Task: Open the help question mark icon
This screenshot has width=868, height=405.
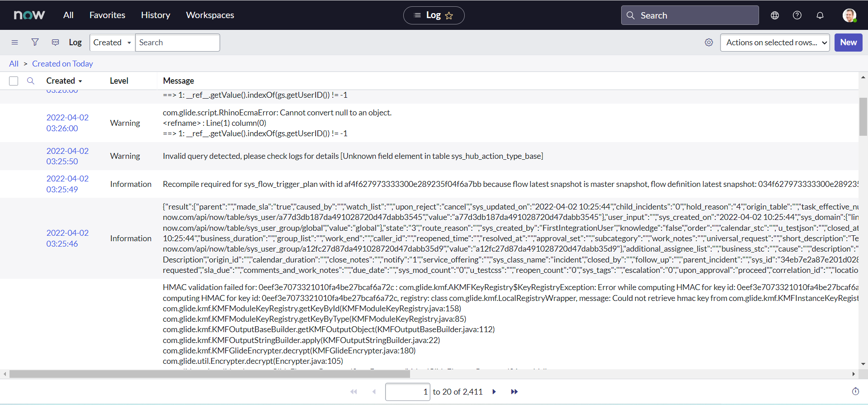Action: point(797,15)
